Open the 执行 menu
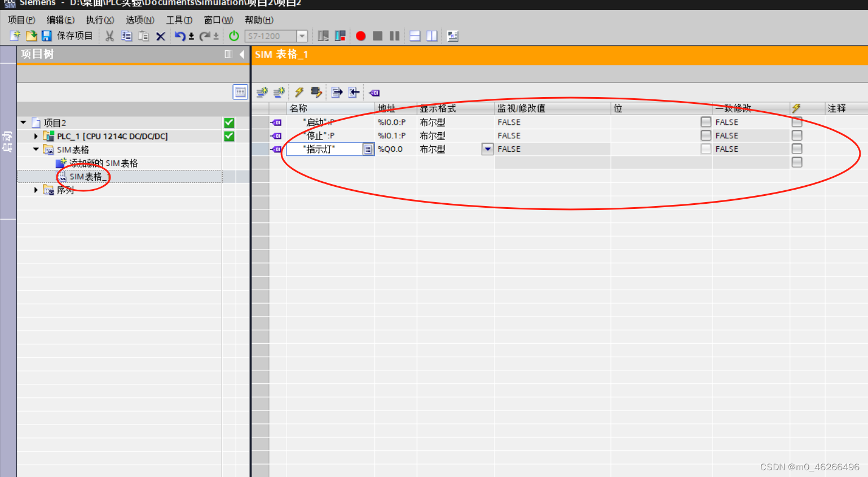The height and width of the screenshot is (477, 868). [99, 19]
